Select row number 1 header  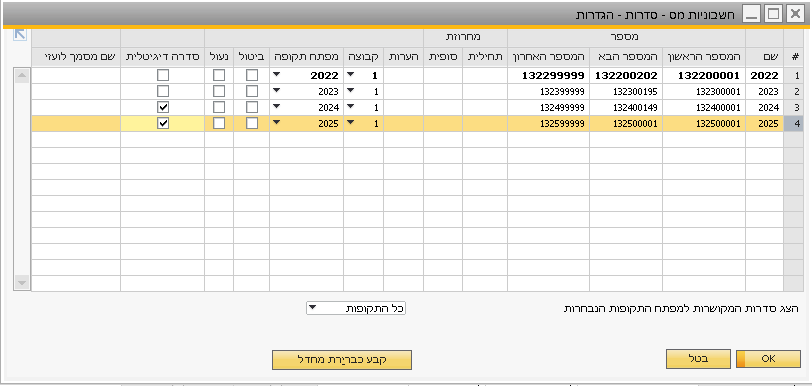[x=794, y=75]
